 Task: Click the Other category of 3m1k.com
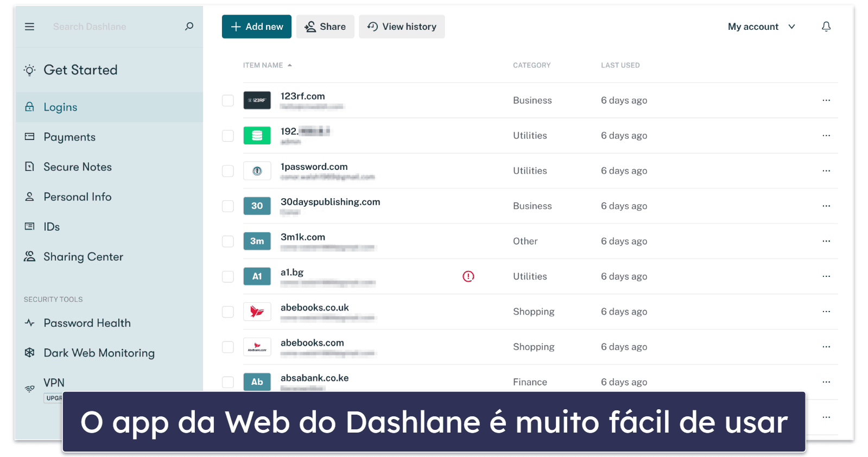click(x=525, y=241)
